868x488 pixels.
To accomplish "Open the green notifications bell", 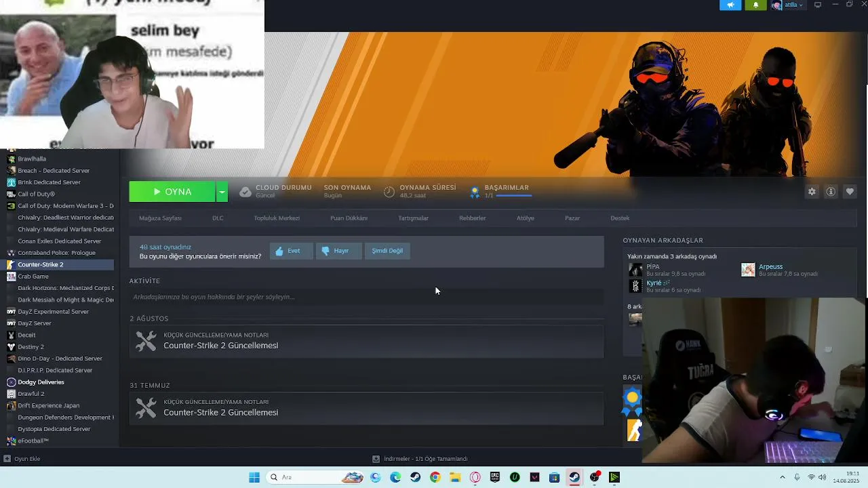I will tap(755, 5).
